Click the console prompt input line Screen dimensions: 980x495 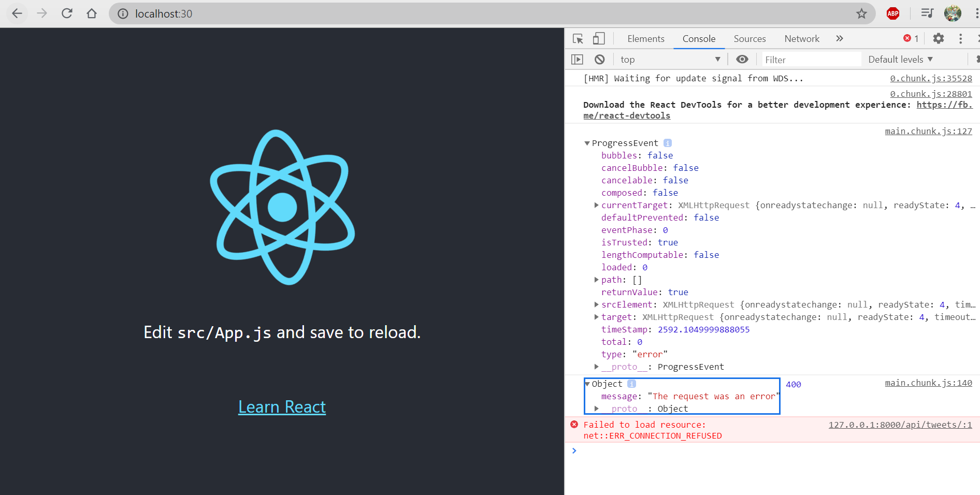click(777, 451)
